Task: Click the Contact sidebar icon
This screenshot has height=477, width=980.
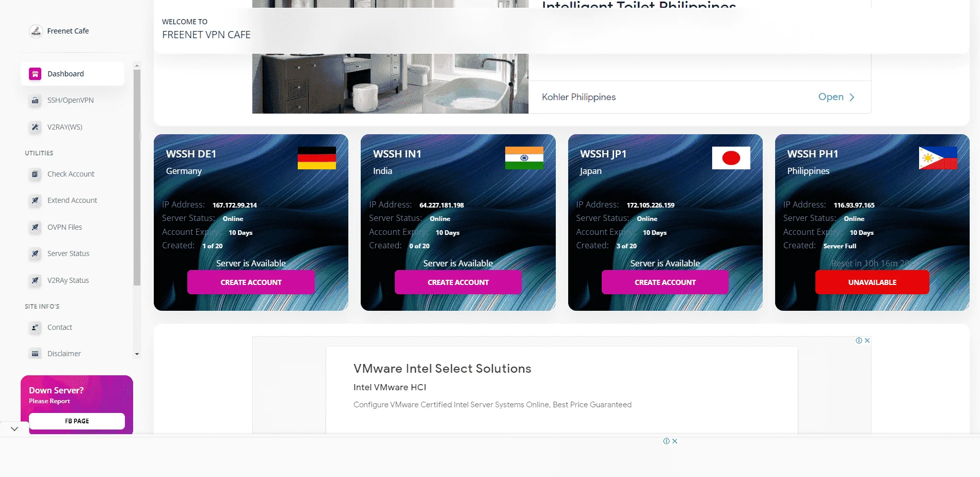Action: 35,327
